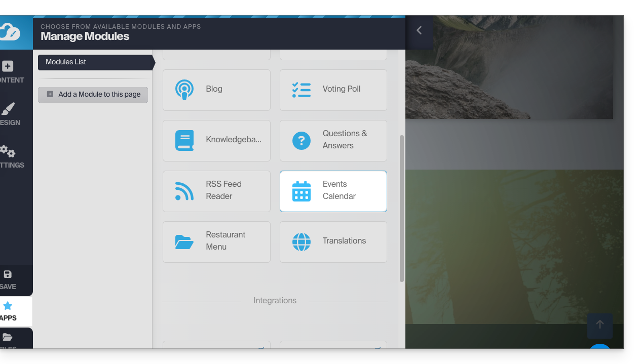Click the scroll-to-top arrow button
Image resolution: width=639 pixels, height=364 pixels.
click(600, 326)
